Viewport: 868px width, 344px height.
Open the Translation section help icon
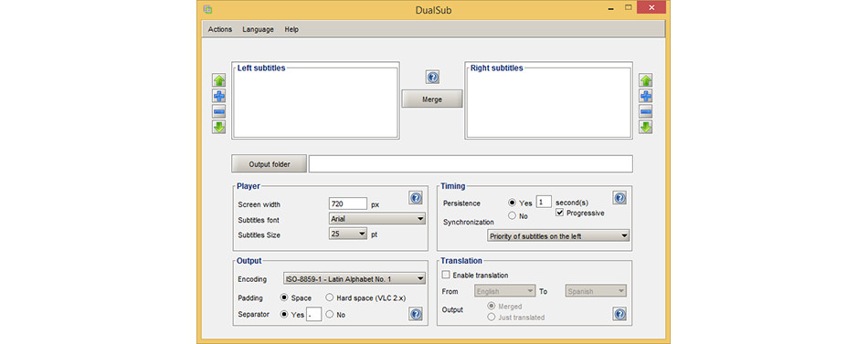pos(619,314)
